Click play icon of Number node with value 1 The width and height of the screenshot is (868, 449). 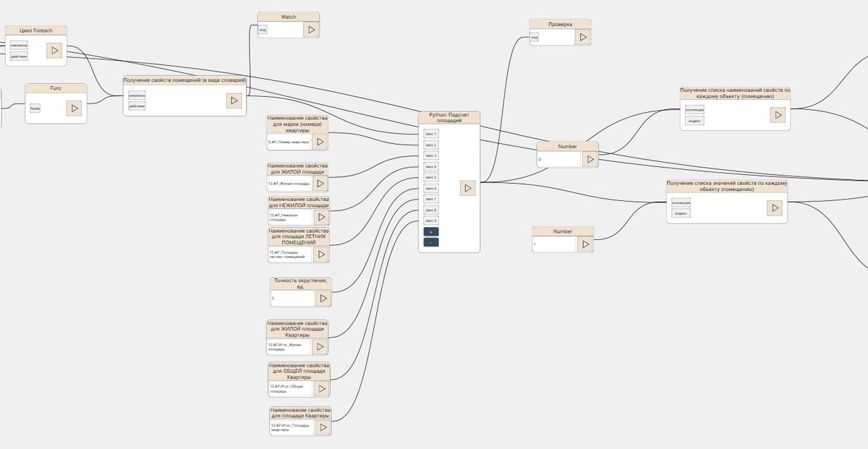(585, 245)
